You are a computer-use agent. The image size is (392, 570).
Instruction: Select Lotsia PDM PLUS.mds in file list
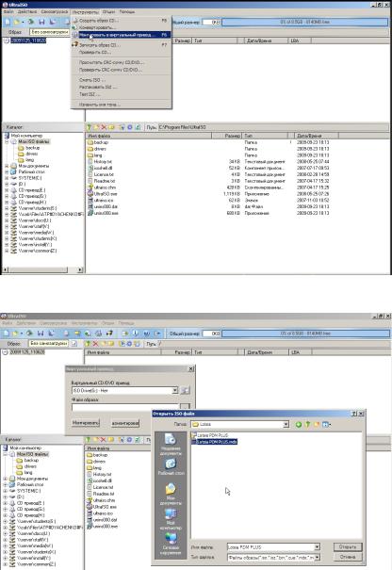(x=214, y=442)
